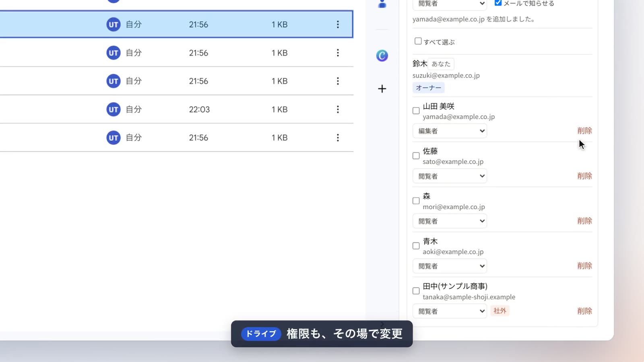
Task: Select the 森 checkbox
Action: coord(416,201)
